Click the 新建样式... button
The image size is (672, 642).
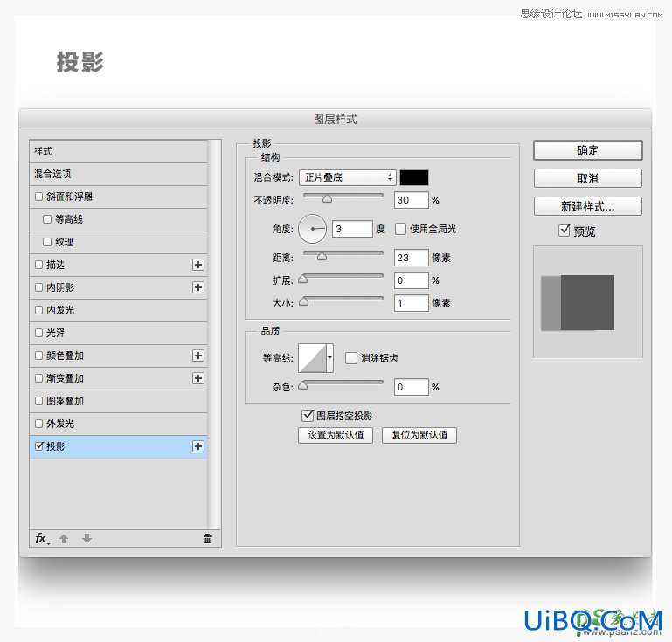coord(587,206)
